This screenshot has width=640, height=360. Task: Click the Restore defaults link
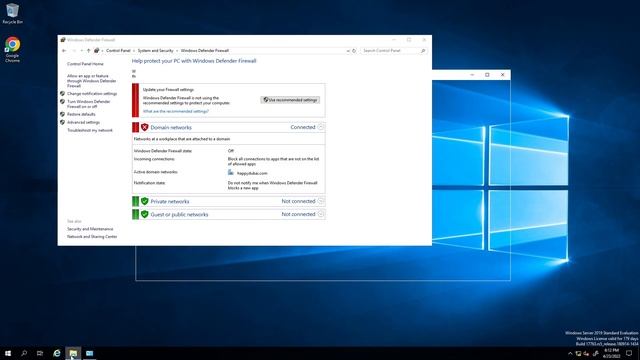click(x=81, y=114)
